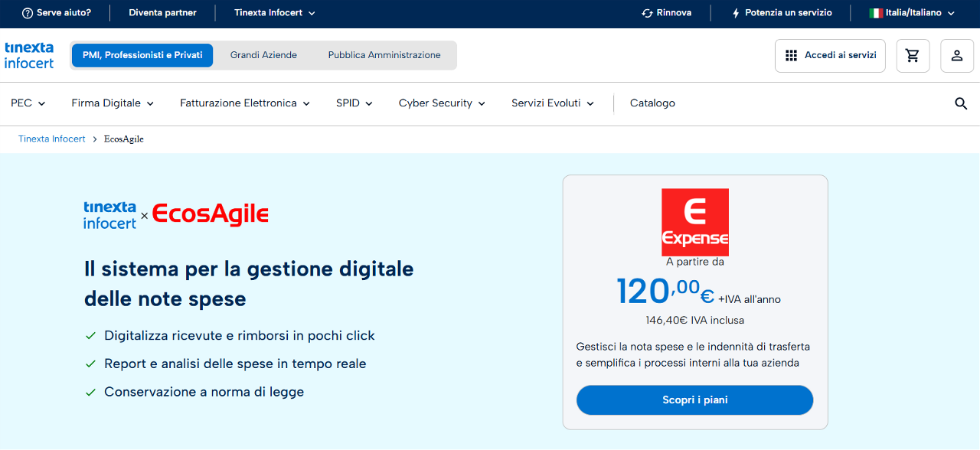Expand the Tinexta Infocert top dropdown
Image resolution: width=980 pixels, height=450 pixels.
274,13
